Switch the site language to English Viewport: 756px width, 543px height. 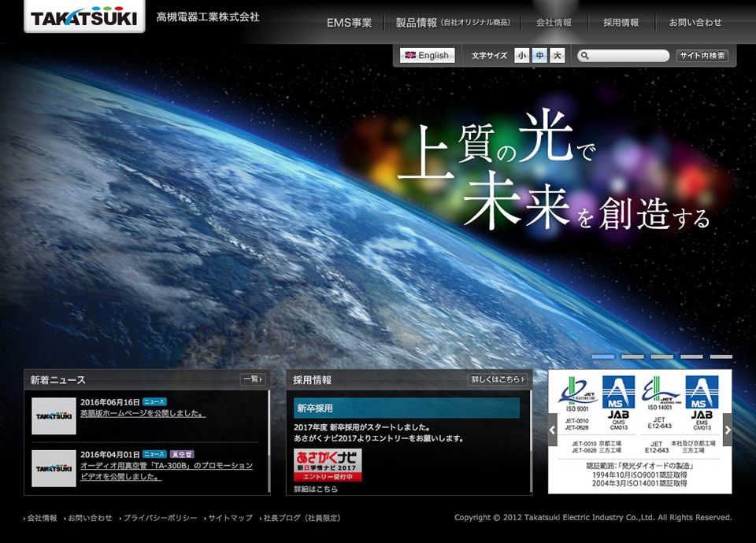[x=427, y=55]
